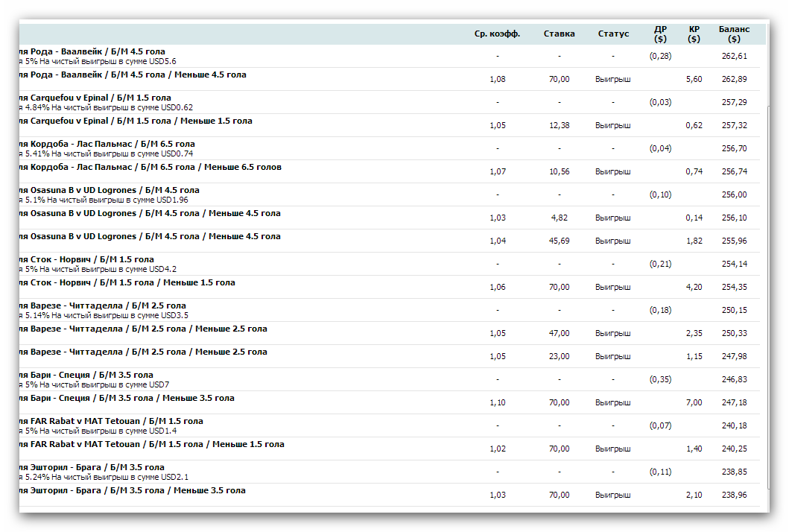Screen dimensions: 789x532
Task: Click the credit value 1,82
Action: pos(694,241)
